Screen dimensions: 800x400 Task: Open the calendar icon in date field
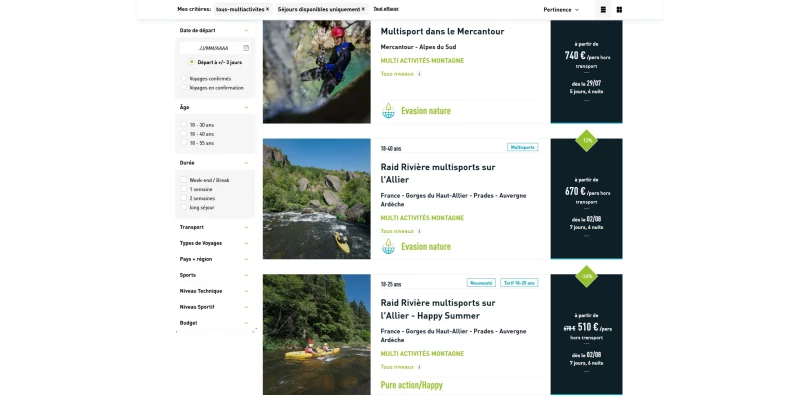tap(246, 48)
